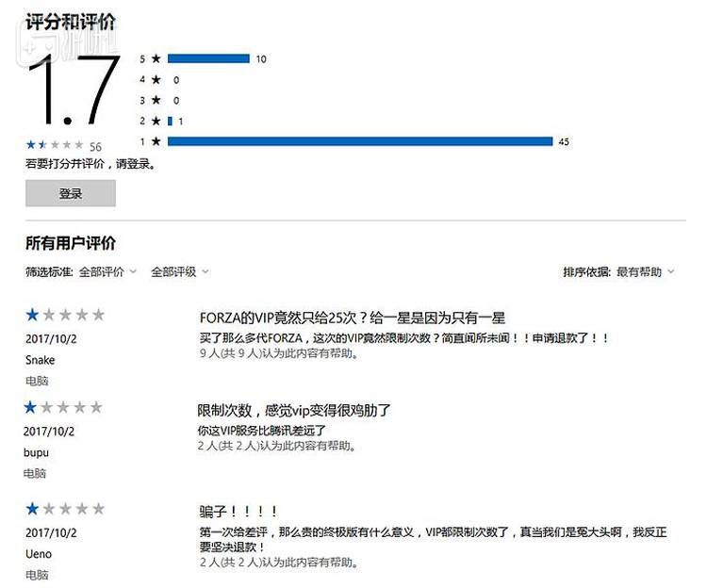707x588 pixels.
Task: Select the 5-star rating bar
Action: 208,58
